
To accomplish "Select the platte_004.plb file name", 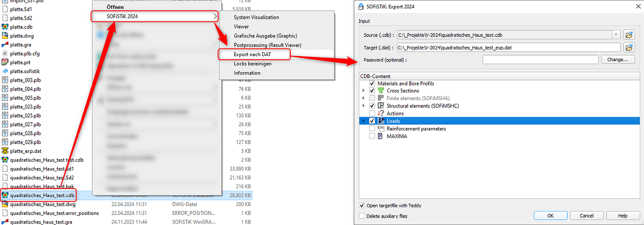I will pos(26,89).
